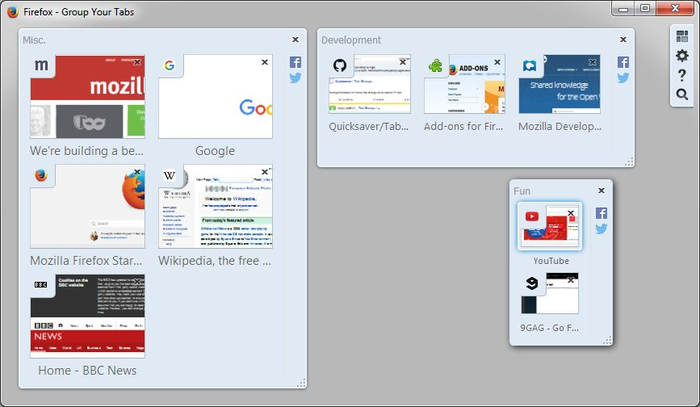Click the BBC favicon on news tab

click(x=41, y=284)
